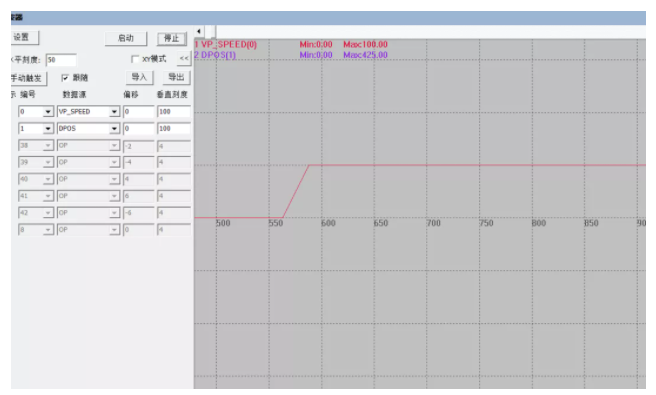The height and width of the screenshot is (395, 656).
Task: Click the 停止 stop button
Action: [x=172, y=38]
